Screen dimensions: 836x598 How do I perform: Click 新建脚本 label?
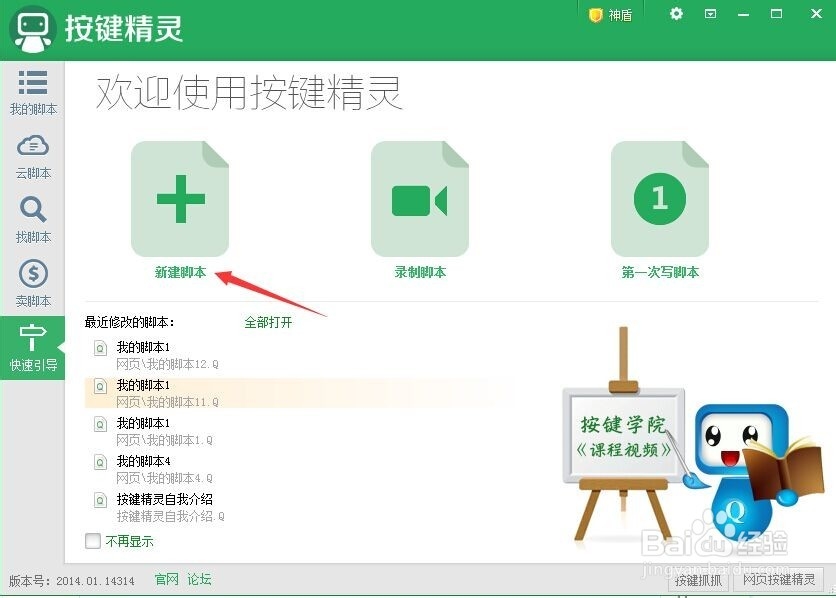point(180,272)
